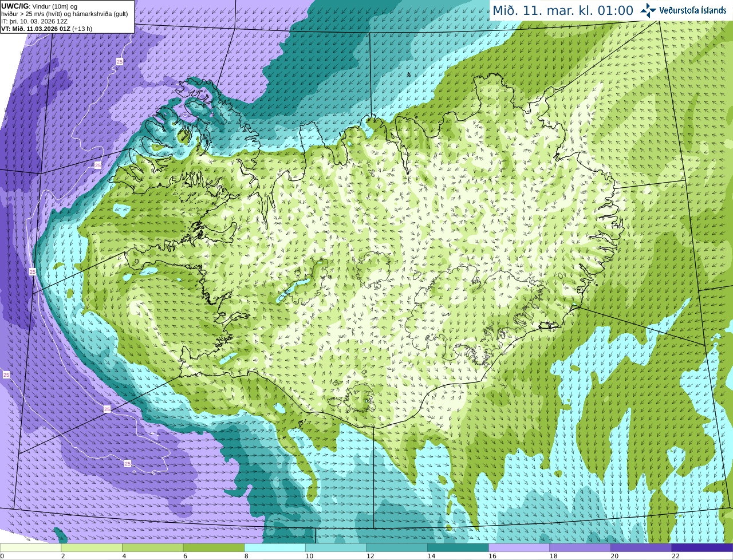Click the hviður > 25 m/s legend description line
This screenshot has height=560, width=733.
(x=64, y=14)
